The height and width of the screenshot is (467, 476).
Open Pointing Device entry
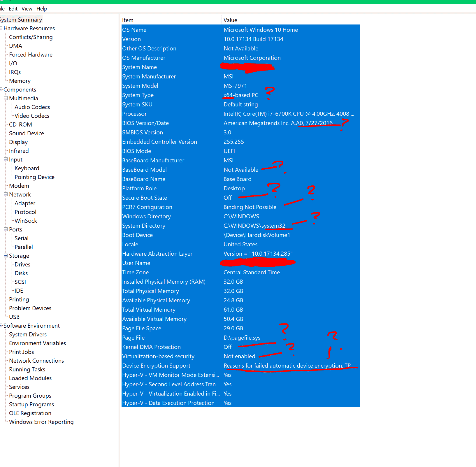(35, 177)
